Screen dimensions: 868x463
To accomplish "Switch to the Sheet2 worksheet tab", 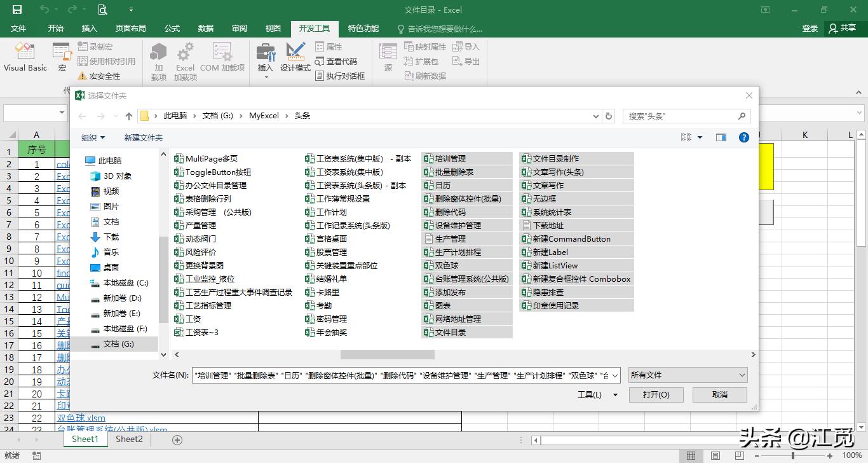I will tap(128, 439).
